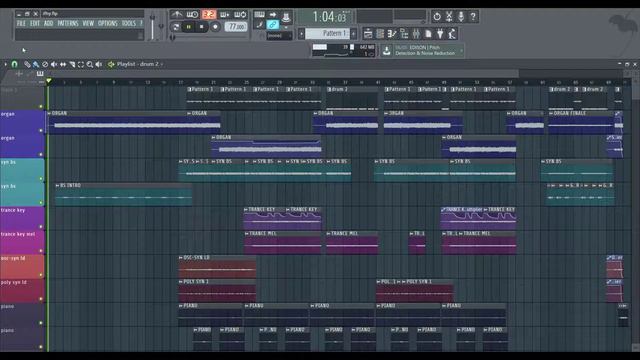Open the BS INTRO clip menu arrow
Image resolution: width=640 pixels, height=360 pixels.
[58, 185]
